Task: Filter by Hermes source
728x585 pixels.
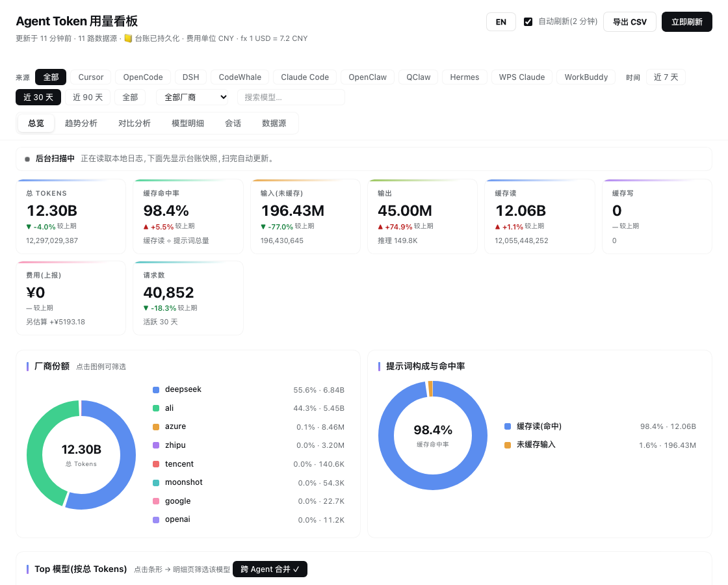Action: tap(465, 77)
